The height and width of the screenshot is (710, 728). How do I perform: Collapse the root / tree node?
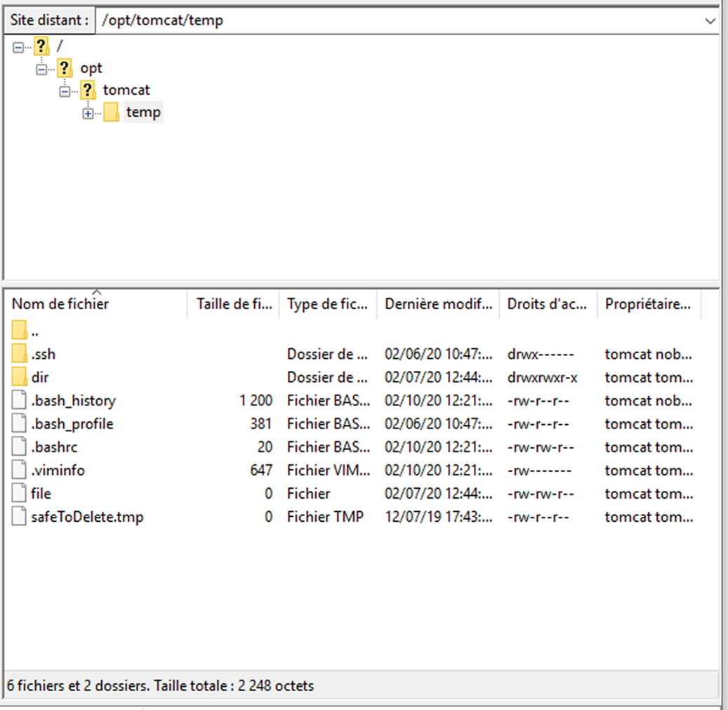tap(19, 46)
